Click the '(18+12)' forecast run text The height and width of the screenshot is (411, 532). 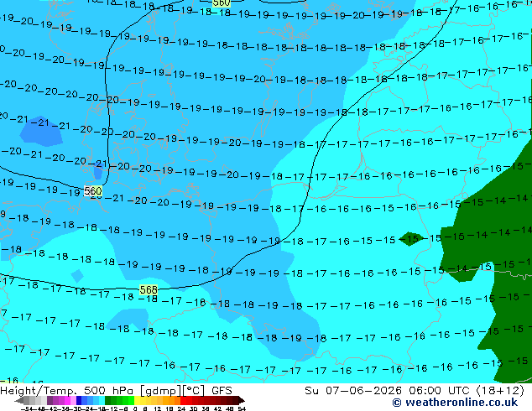pyautogui.click(x=500, y=391)
